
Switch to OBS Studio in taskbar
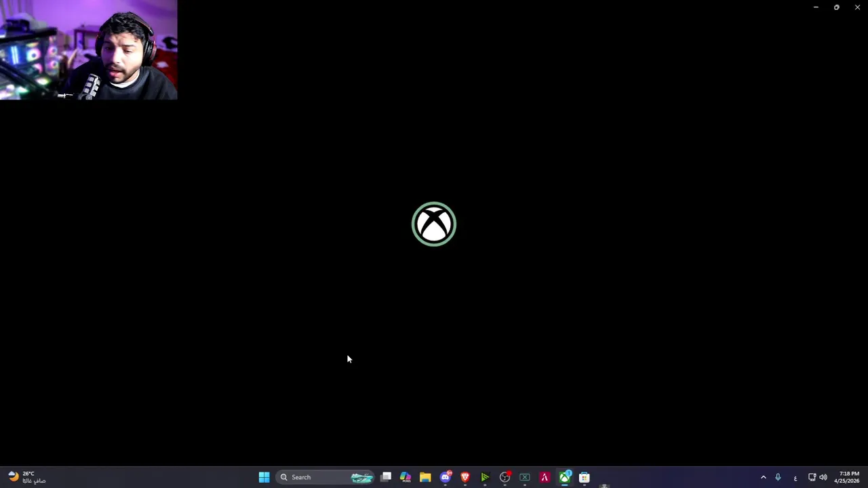pyautogui.click(x=505, y=477)
